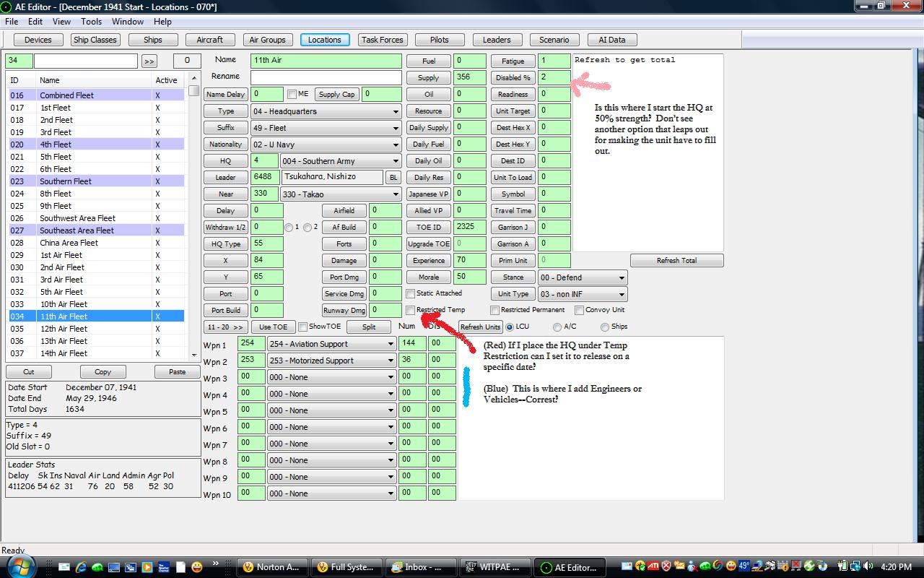Toggle the Convoy Unit checkbox
The width and height of the screenshot is (924, 578).
coord(579,310)
